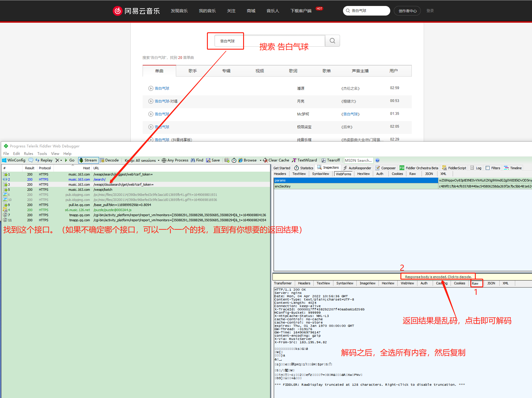Click the Clear Cache toolbar button
The image size is (532, 398).
pyautogui.click(x=276, y=160)
